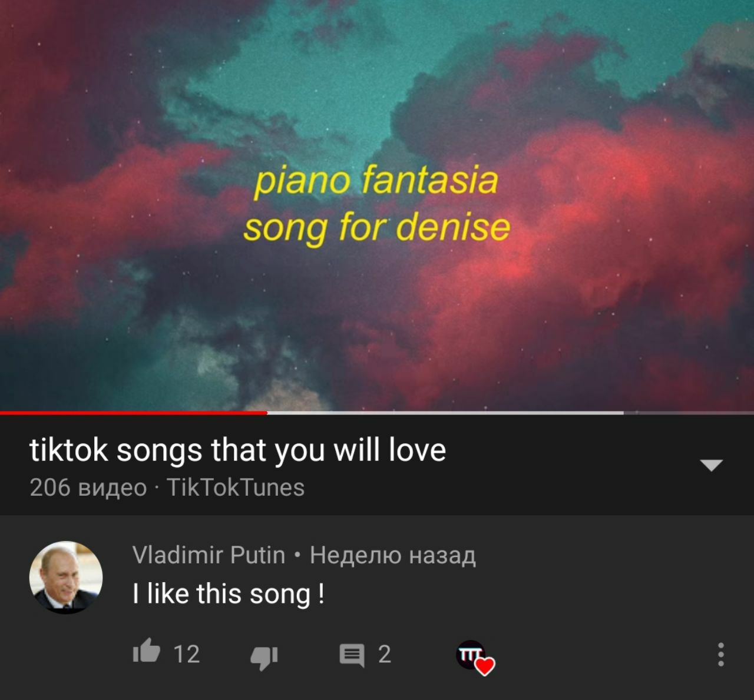Open the TikTokTunes channel name
This screenshot has width=754, height=700.
236,487
